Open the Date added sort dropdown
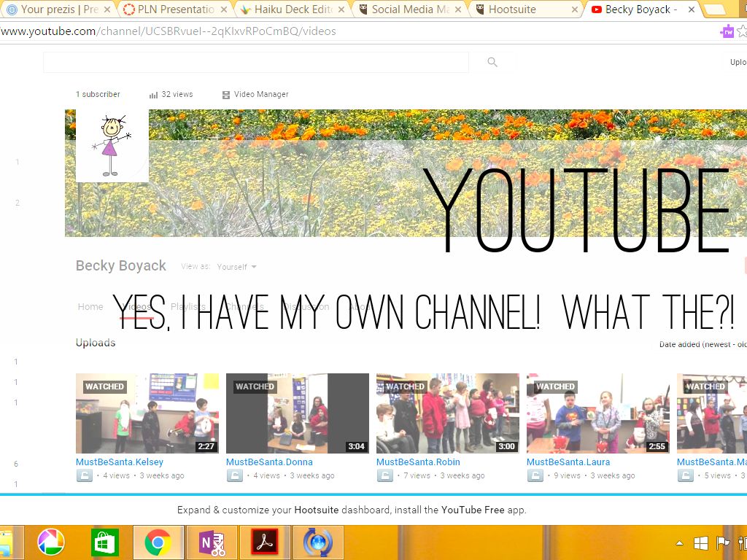Screen dimensions: 747x560 tap(702, 344)
